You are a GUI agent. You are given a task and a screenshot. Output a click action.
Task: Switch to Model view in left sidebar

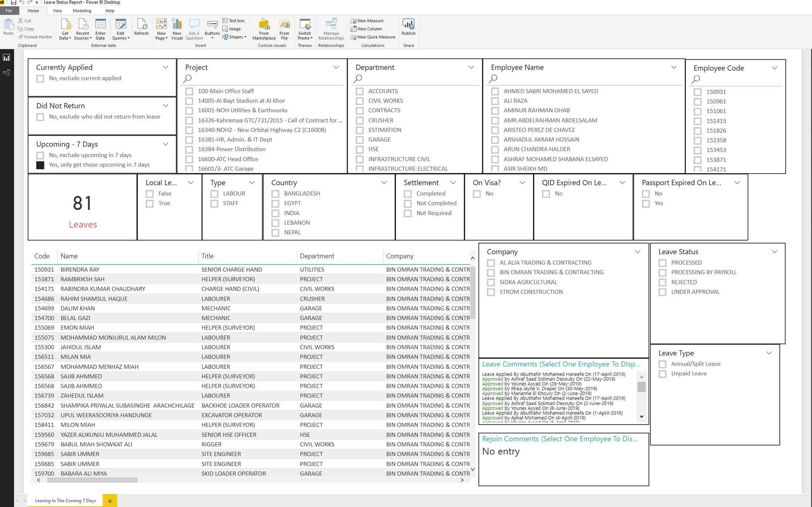(7, 73)
